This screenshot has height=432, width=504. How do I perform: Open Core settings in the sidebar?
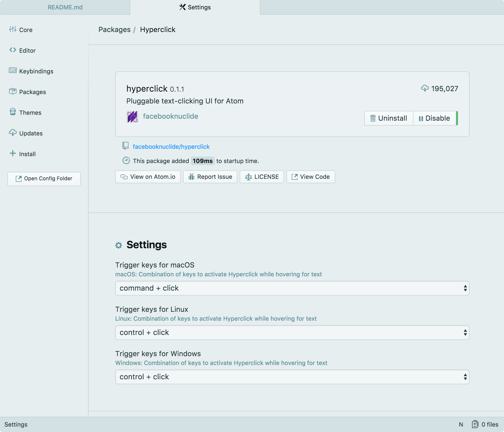point(26,30)
